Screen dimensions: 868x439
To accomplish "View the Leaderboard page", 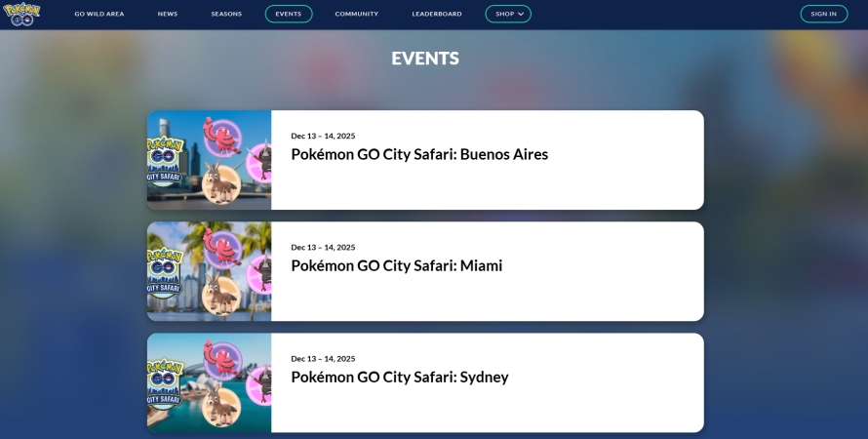I will (437, 14).
